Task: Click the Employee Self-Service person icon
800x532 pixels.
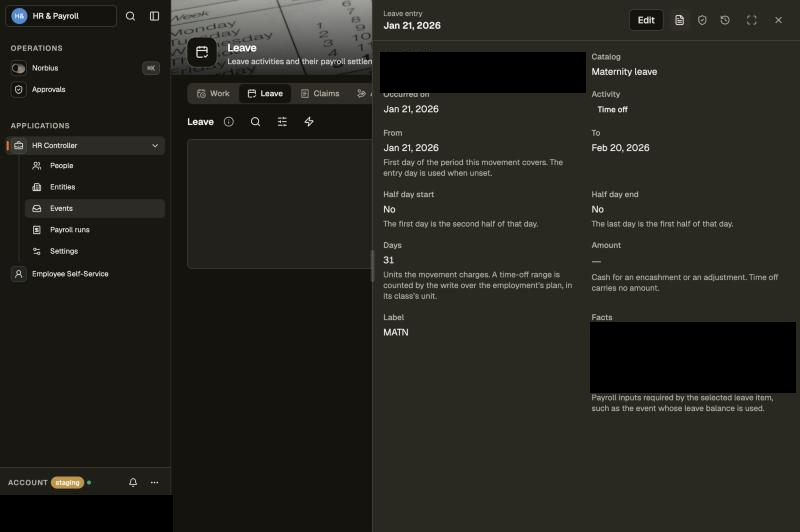Action: (x=18, y=274)
